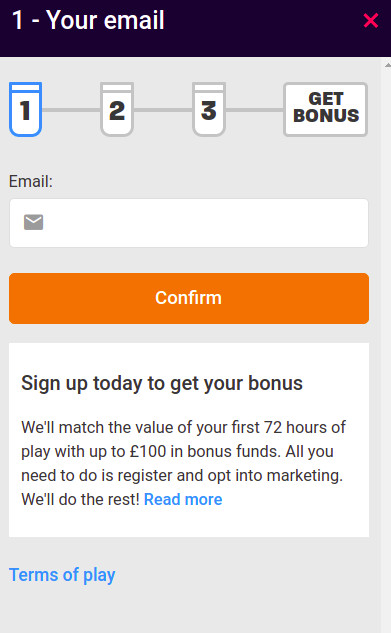Click connector line between steps 2 and 3
The height and width of the screenshot is (633, 391).
(163, 110)
